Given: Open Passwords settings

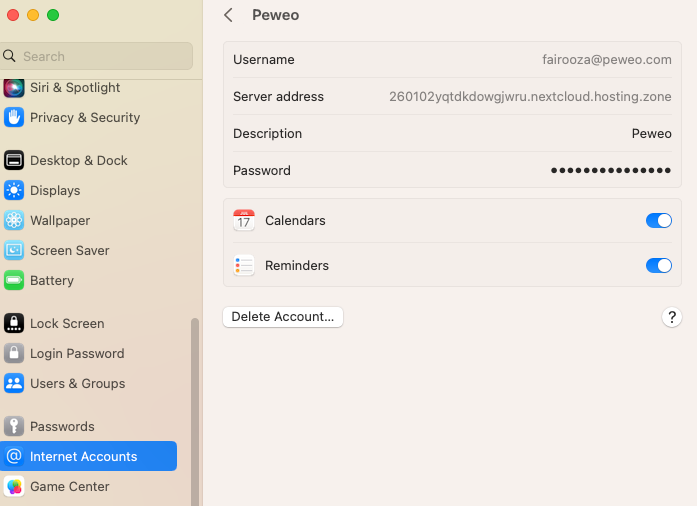Looking at the screenshot, I should [88, 426].
